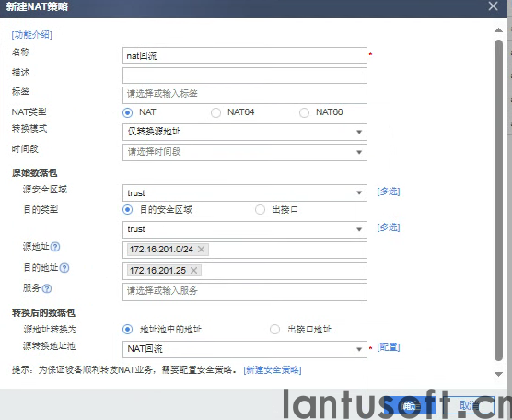Click the 服务 service input field
Screen dimensions: 512x420
coord(245,292)
